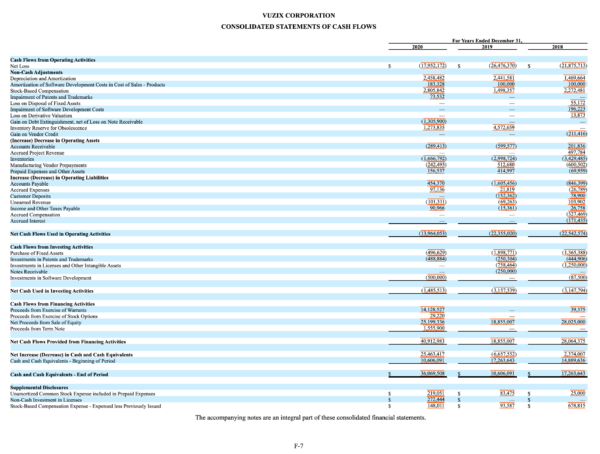The image size is (600, 454).
Task: Click the 'VUZIX CORPORATION' title
Action: tap(298, 16)
